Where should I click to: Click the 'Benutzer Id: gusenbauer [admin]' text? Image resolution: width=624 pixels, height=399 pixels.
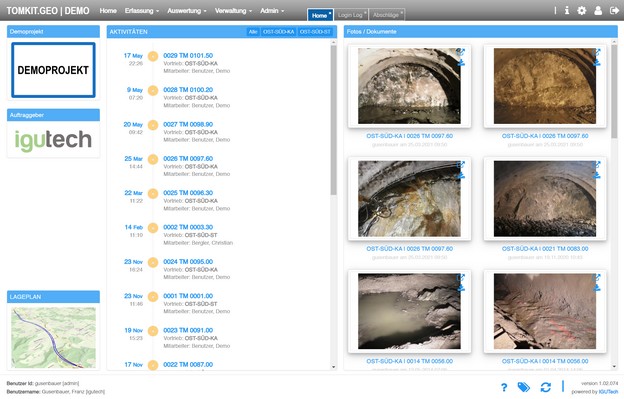pos(43,383)
